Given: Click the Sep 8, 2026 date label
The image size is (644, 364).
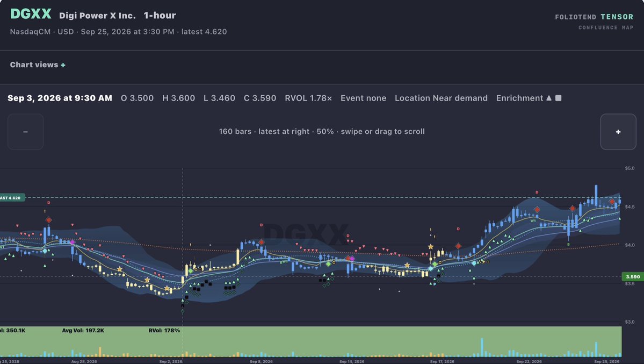Looking at the screenshot, I should pyautogui.click(x=261, y=361).
